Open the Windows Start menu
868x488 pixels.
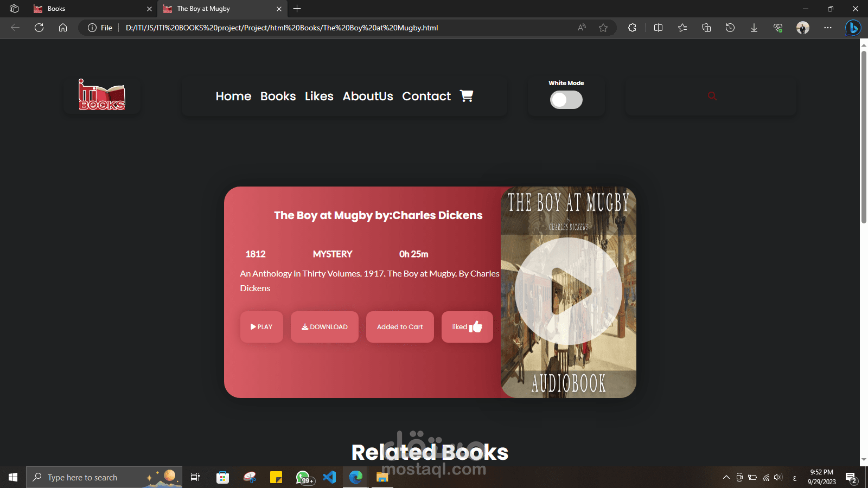pos(13,477)
